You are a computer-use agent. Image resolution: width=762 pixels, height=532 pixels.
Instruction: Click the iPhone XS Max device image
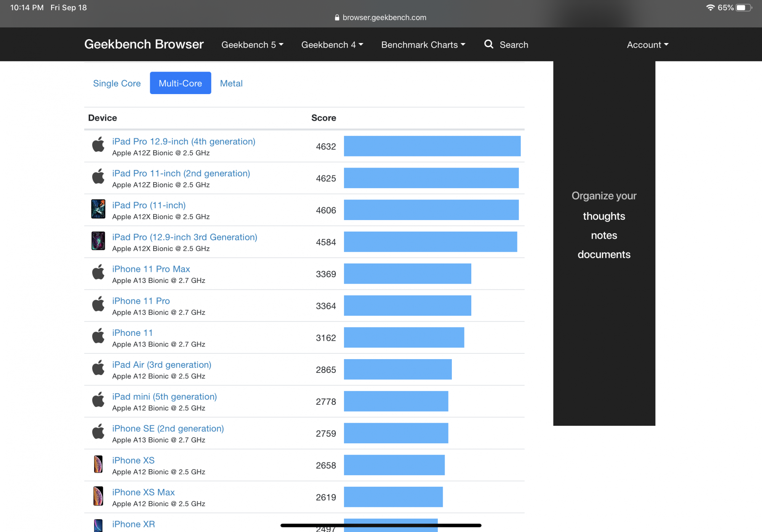pyautogui.click(x=98, y=496)
